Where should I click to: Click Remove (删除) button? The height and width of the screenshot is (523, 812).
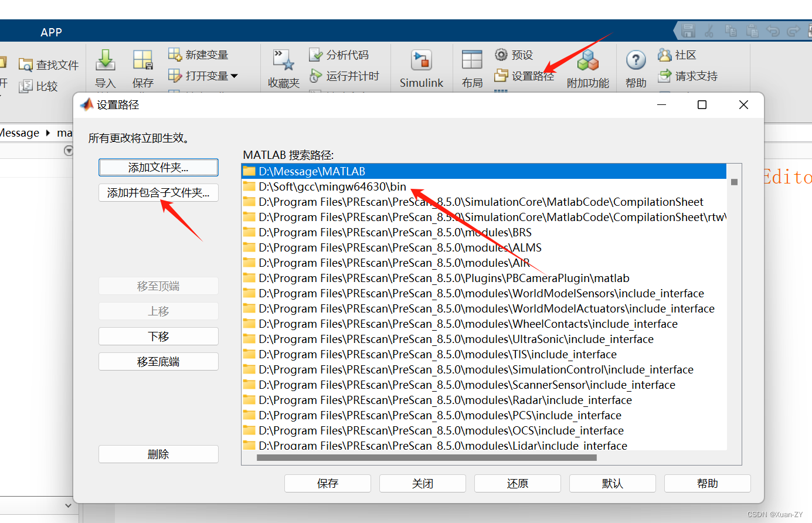[x=158, y=454]
